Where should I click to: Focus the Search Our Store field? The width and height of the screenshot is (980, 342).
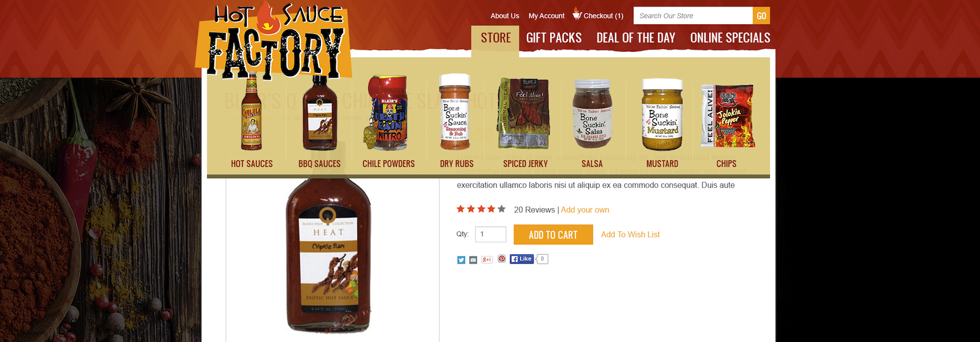click(693, 16)
